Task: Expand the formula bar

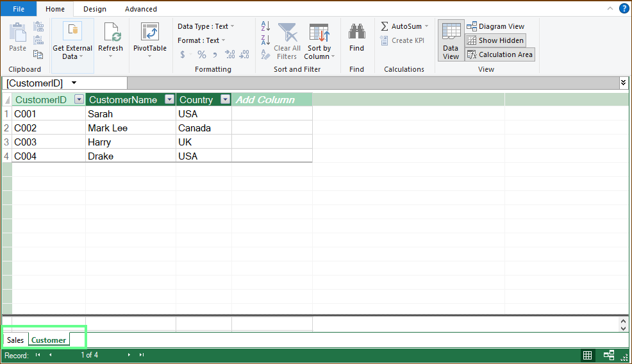Action: [x=623, y=83]
